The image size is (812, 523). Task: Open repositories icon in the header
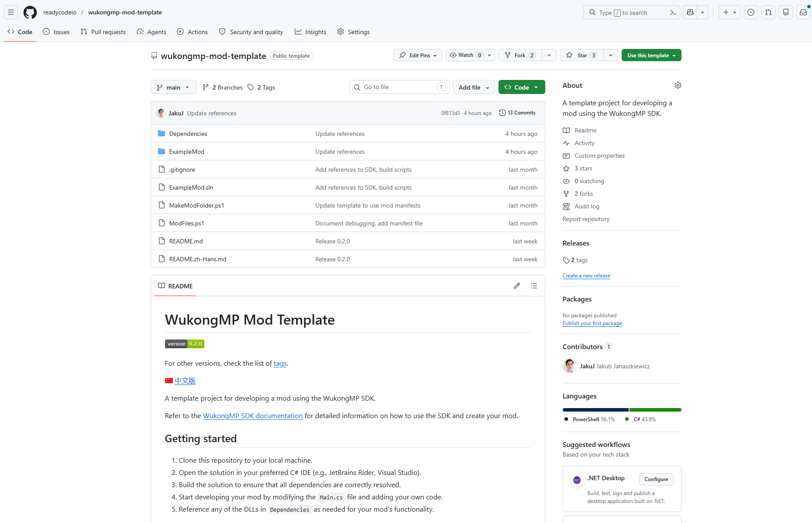pyautogui.click(x=786, y=12)
